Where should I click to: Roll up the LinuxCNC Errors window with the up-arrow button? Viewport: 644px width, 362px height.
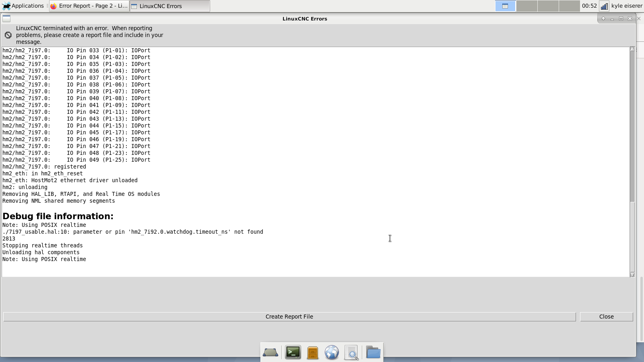[603, 19]
